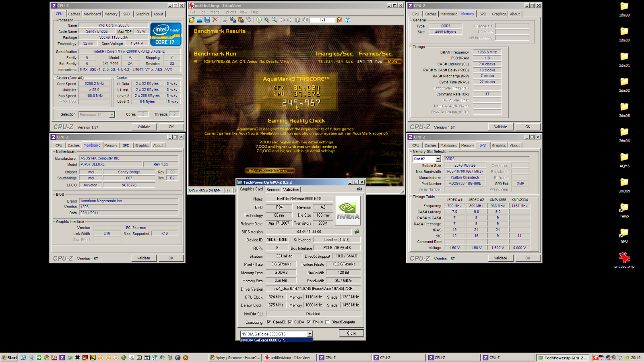
Task: Click the More button beside frames per second
Action: coord(393,62)
